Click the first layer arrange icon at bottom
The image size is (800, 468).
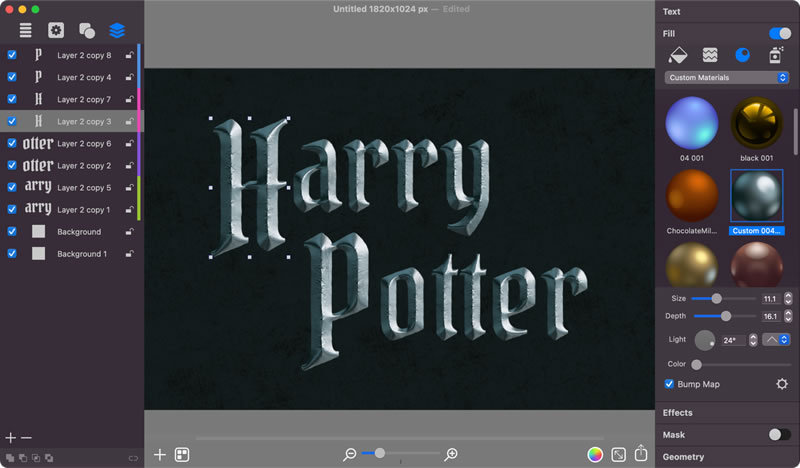[x=10, y=458]
